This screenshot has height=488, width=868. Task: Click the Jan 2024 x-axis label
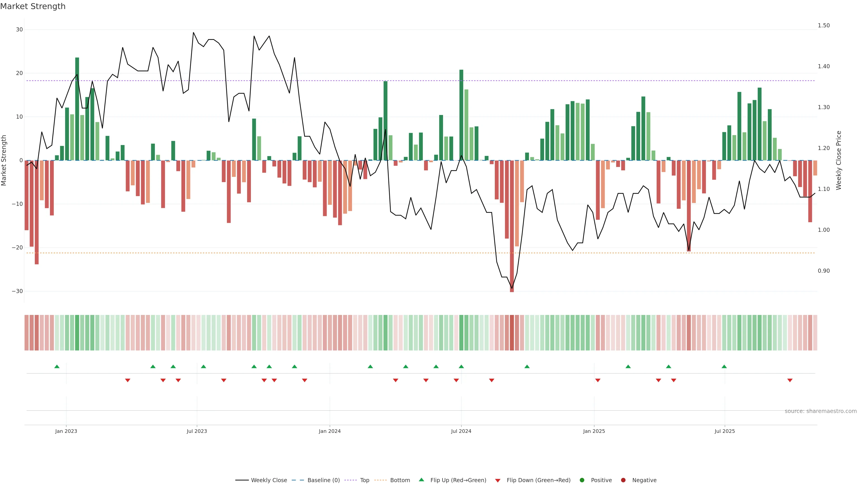[x=330, y=431]
